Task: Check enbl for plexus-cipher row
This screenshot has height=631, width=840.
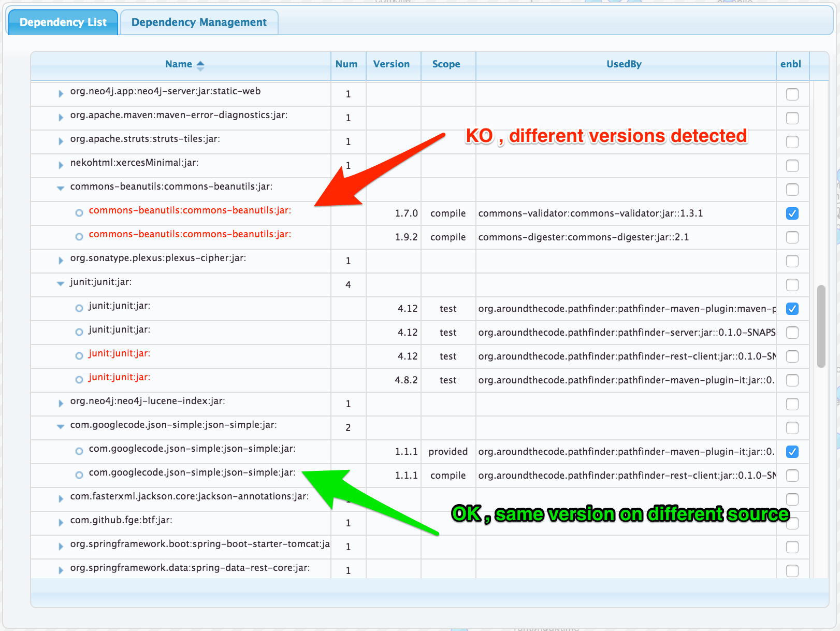Action: (792, 261)
